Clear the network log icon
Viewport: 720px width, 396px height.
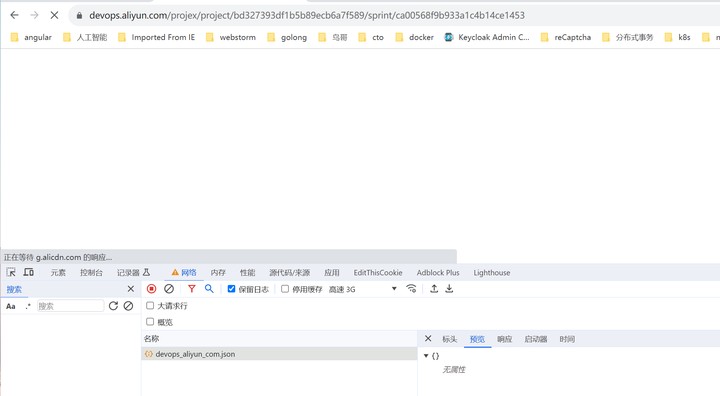(x=169, y=289)
